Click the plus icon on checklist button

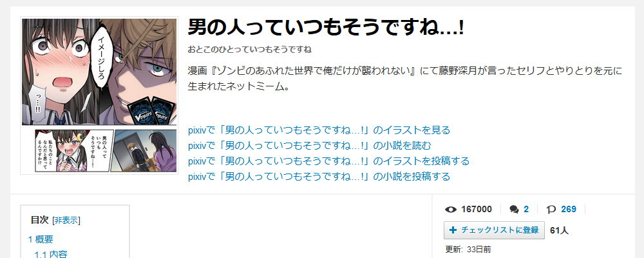pos(453,230)
